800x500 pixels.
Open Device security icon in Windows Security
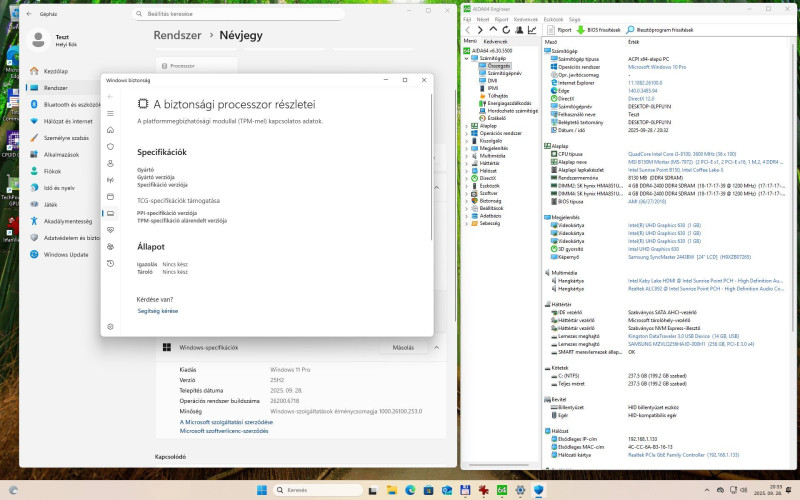click(110, 213)
